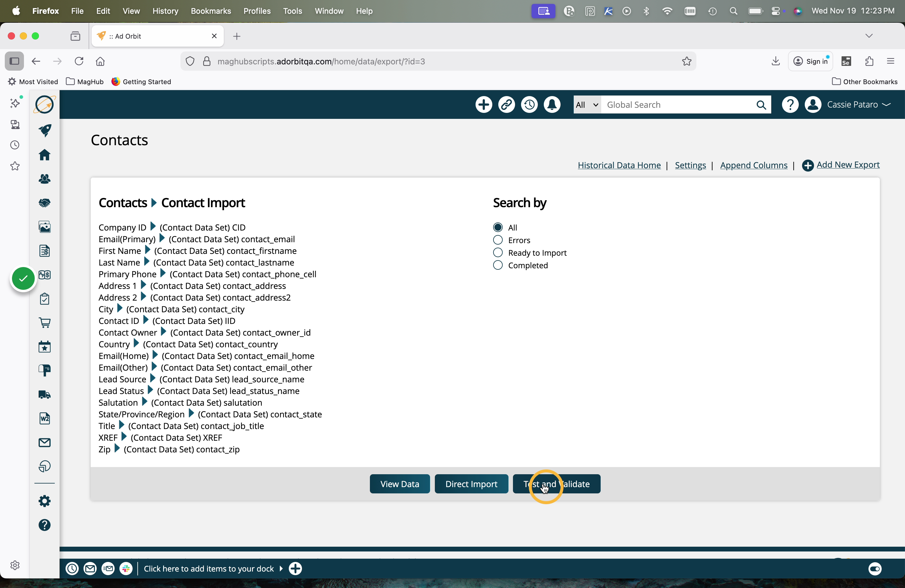Open the handshake deals sidebar icon
This screenshot has height=588, width=905.
(45, 203)
